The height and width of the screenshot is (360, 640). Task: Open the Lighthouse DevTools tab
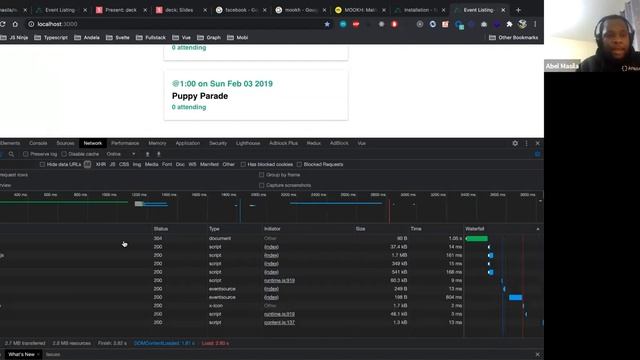pyautogui.click(x=248, y=143)
